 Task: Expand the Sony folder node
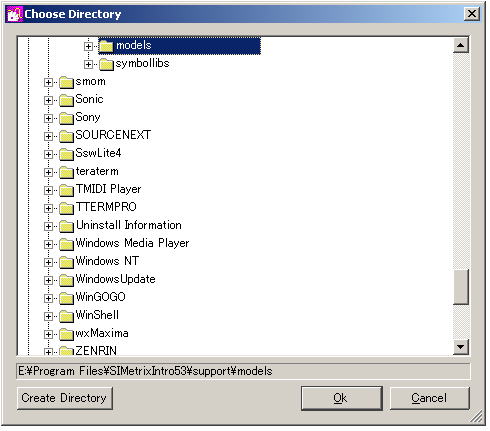click(x=48, y=118)
